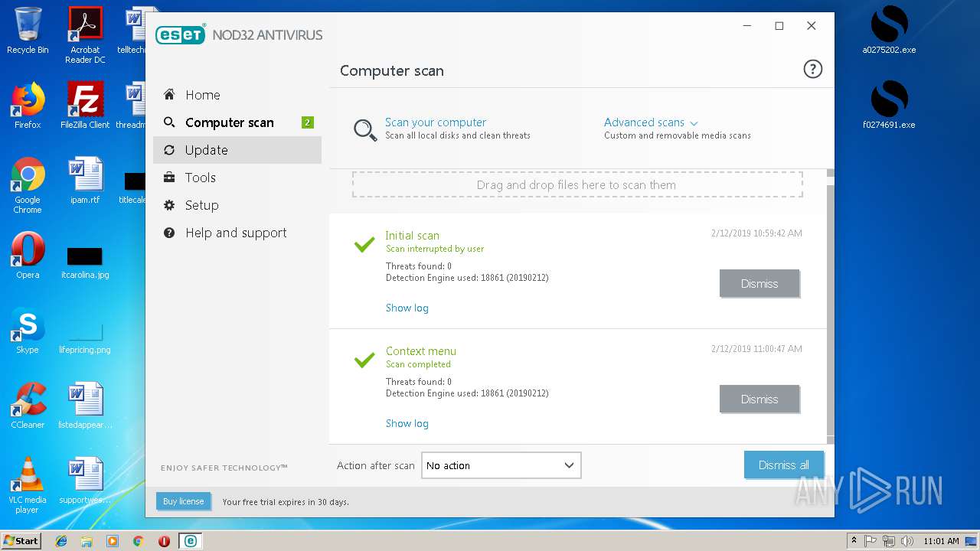Click the magnifier icon for Scan your computer
980x551 pixels.
365,129
